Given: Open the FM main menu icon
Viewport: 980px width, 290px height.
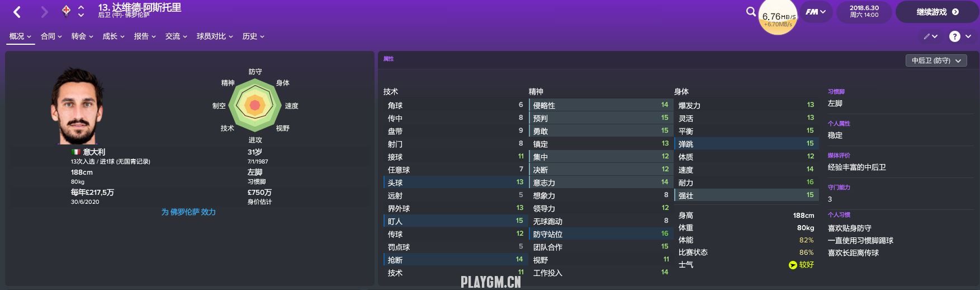Looking at the screenshot, I should [815, 12].
